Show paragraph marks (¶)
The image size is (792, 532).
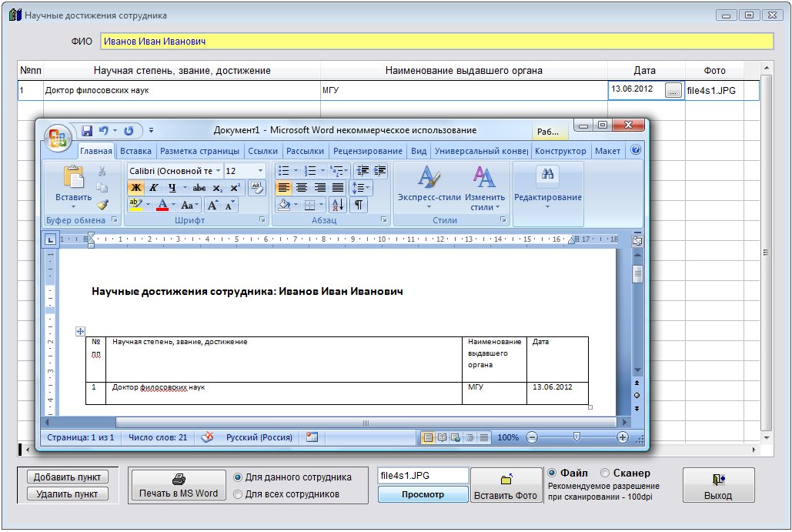[358, 205]
